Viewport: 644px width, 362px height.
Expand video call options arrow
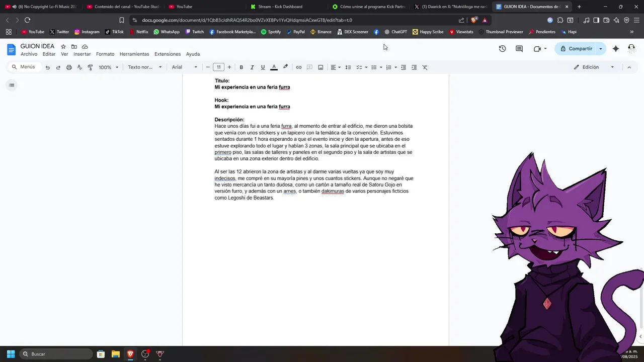pyautogui.click(x=545, y=49)
